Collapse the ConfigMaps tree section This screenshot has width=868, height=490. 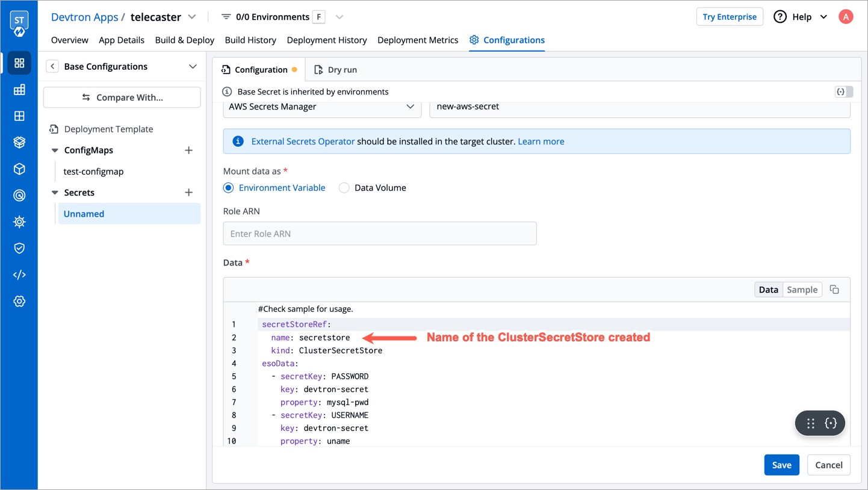pyautogui.click(x=55, y=150)
